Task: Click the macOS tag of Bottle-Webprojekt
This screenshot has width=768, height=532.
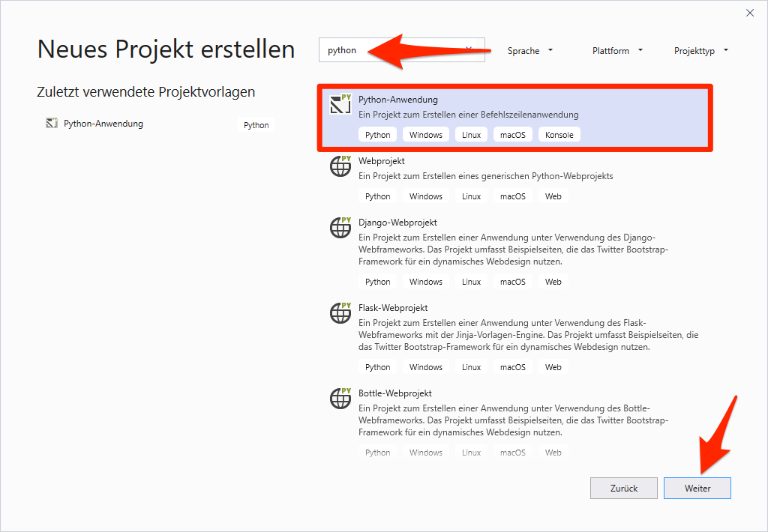Action: tap(513, 453)
